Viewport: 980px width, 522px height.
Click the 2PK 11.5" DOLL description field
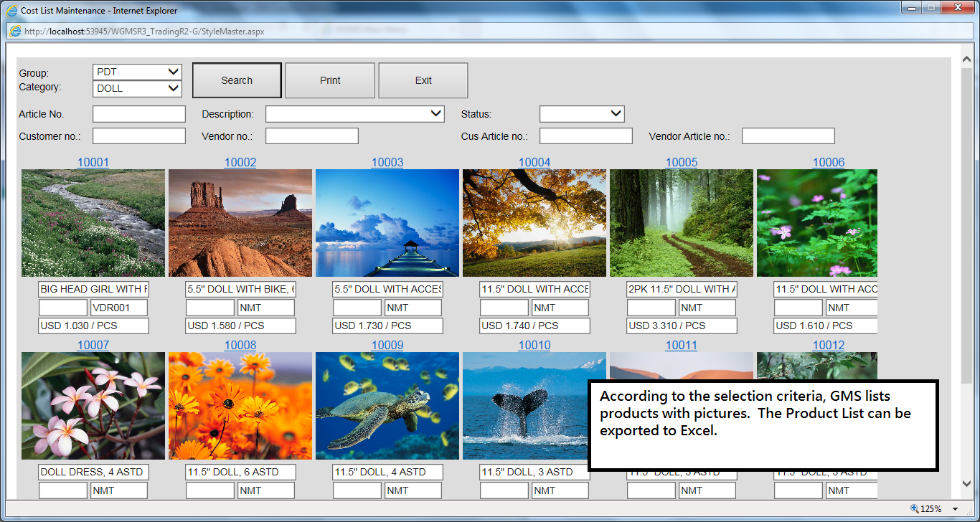point(682,289)
